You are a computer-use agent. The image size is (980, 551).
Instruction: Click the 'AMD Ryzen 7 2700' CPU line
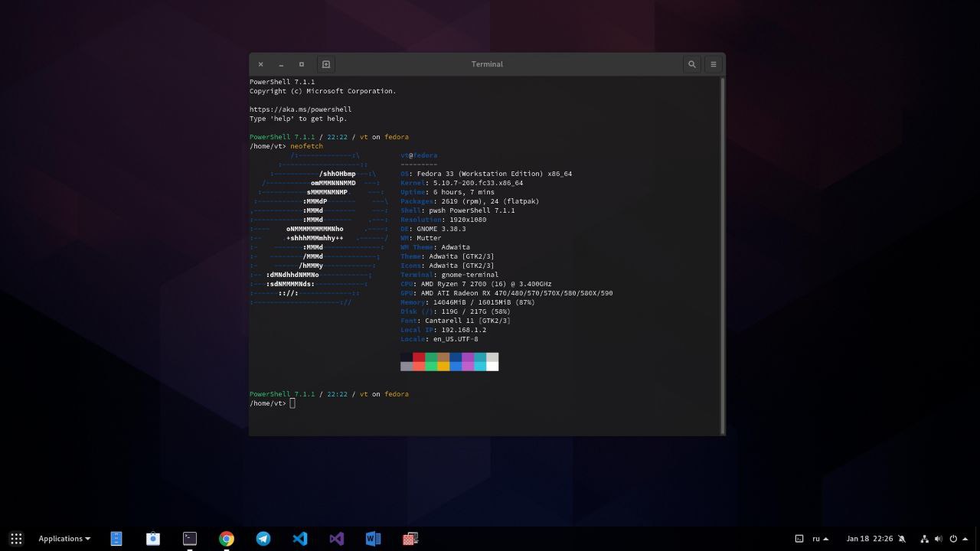tap(476, 284)
